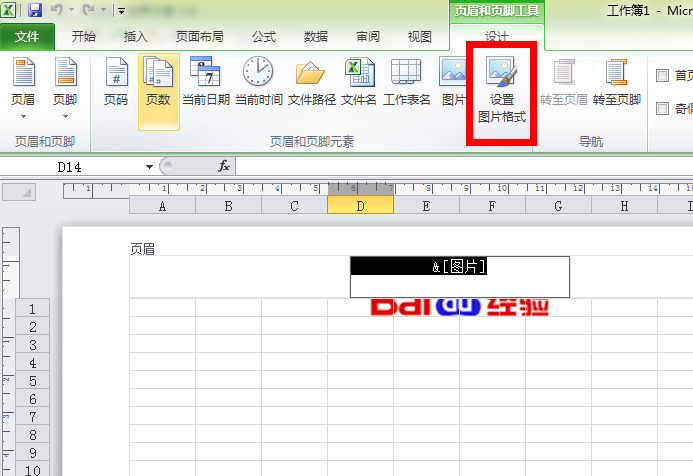Select column A header

(x=162, y=205)
